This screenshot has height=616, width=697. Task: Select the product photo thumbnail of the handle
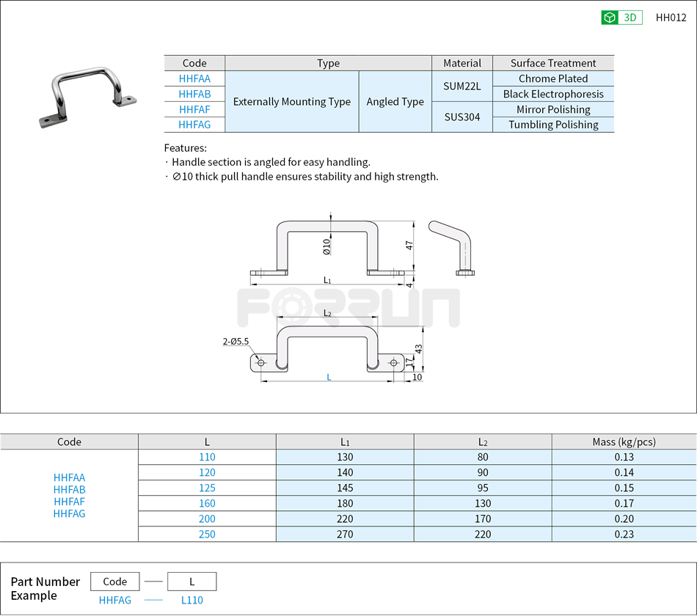coord(88,95)
